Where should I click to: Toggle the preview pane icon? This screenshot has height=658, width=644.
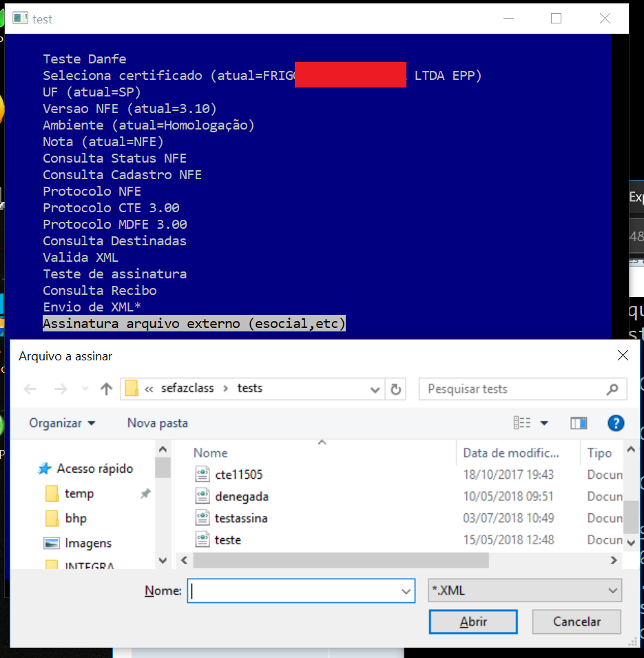click(x=579, y=423)
